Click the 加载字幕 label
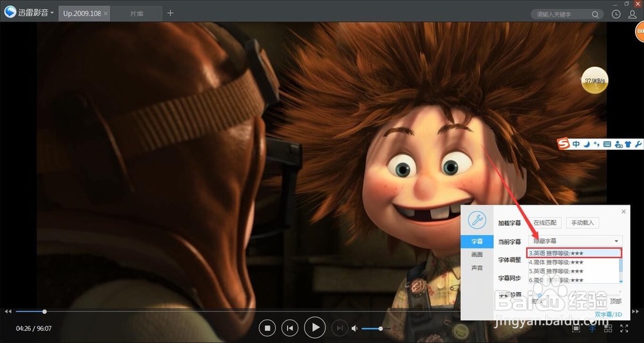The width and height of the screenshot is (644, 343). pyautogui.click(x=509, y=223)
